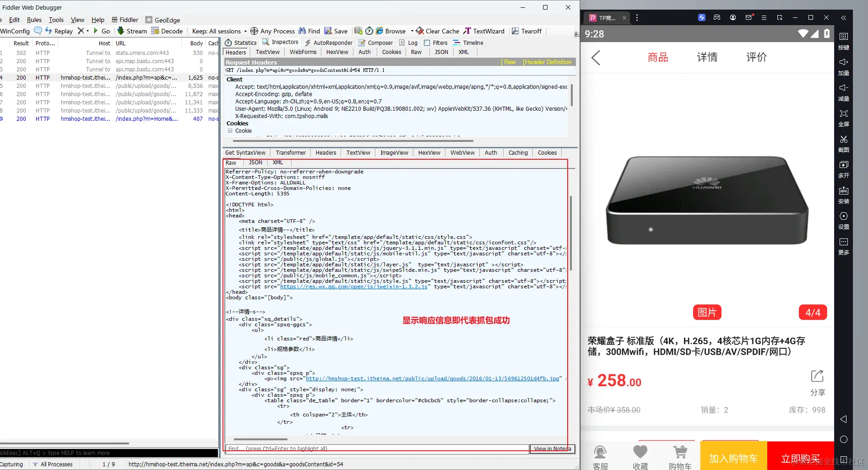Viewport: 868px width, 470px height.
Task: Toggle the Filters tab checkbox
Action: [x=427, y=43]
